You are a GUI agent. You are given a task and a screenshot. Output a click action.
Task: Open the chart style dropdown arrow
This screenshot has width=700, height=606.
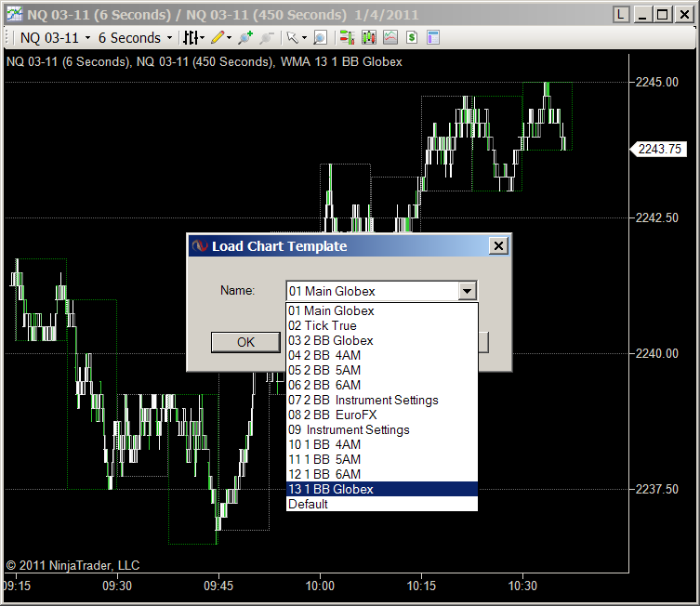203,38
